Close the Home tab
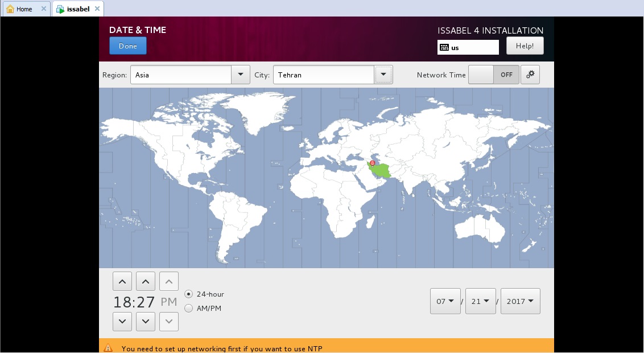644x353 pixels. tap(44, 9)
